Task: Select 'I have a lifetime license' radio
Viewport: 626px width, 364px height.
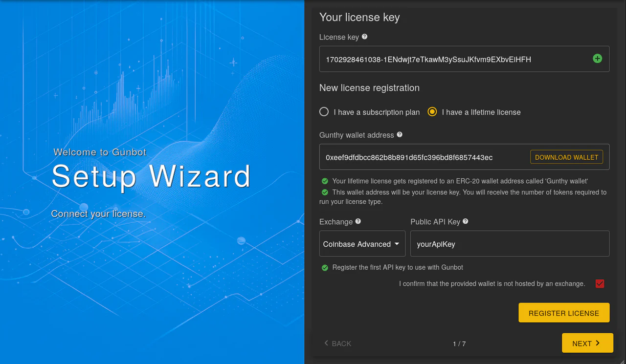Action: (432, 111)
